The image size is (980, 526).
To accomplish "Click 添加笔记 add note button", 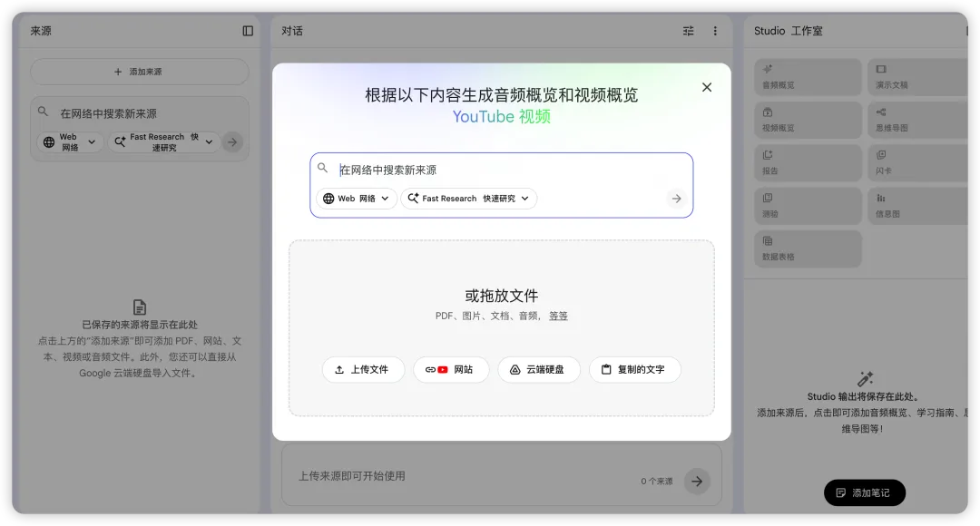I will 865,492.
